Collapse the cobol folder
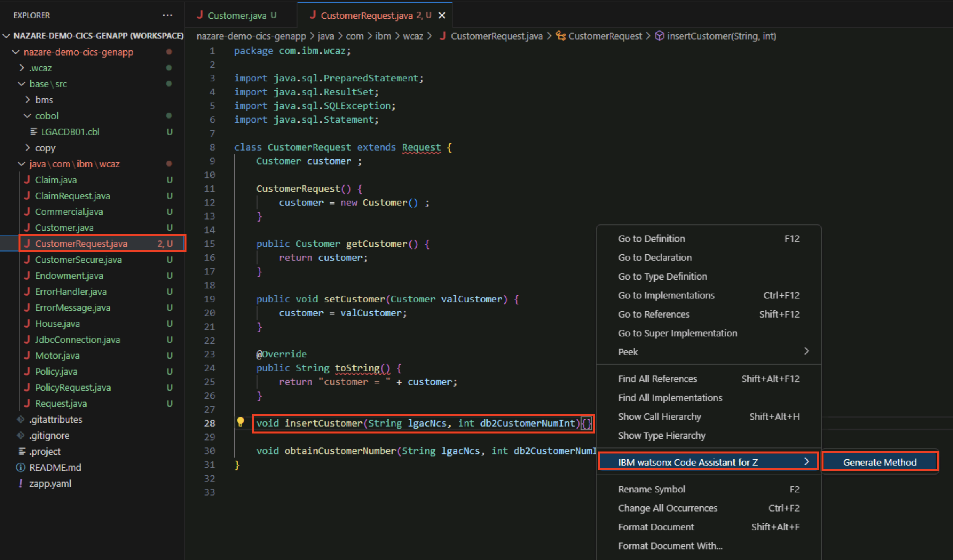This screenshot has height=560, width=953. (27, 116)
